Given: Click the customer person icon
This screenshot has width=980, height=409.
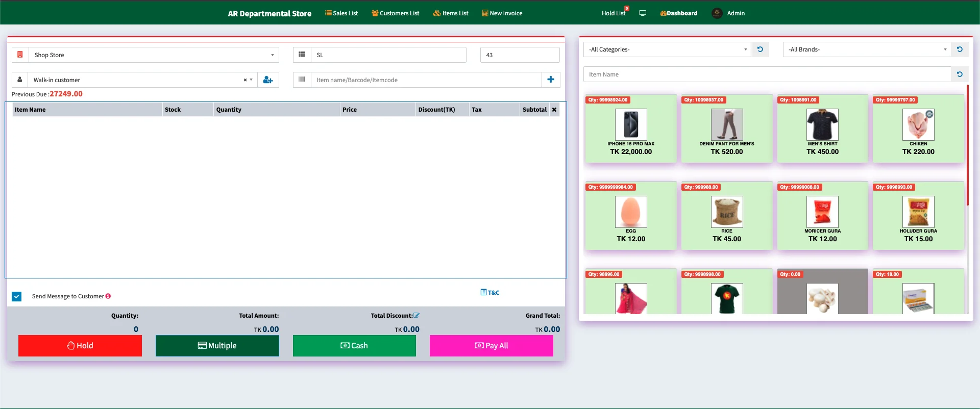Looking at the screenshot, I should [x=20, y=80].
